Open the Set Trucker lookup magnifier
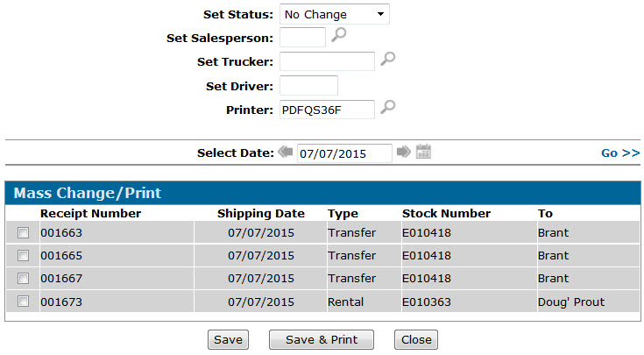Image resolution: width=644 pixels, height=355 pixels. click(387, 59)
